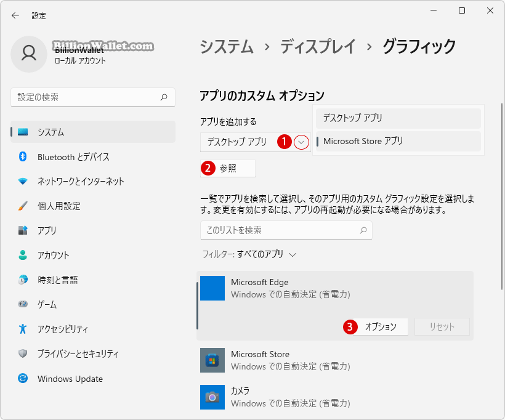Click the main page vertical scrollbar
505x420 pixels.
click(x=501, y=196)
